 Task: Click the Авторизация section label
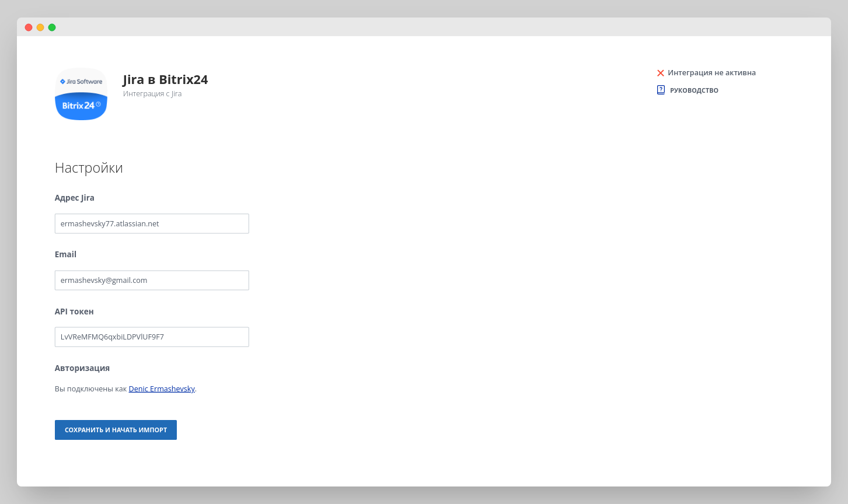click(x=82, y=368)
